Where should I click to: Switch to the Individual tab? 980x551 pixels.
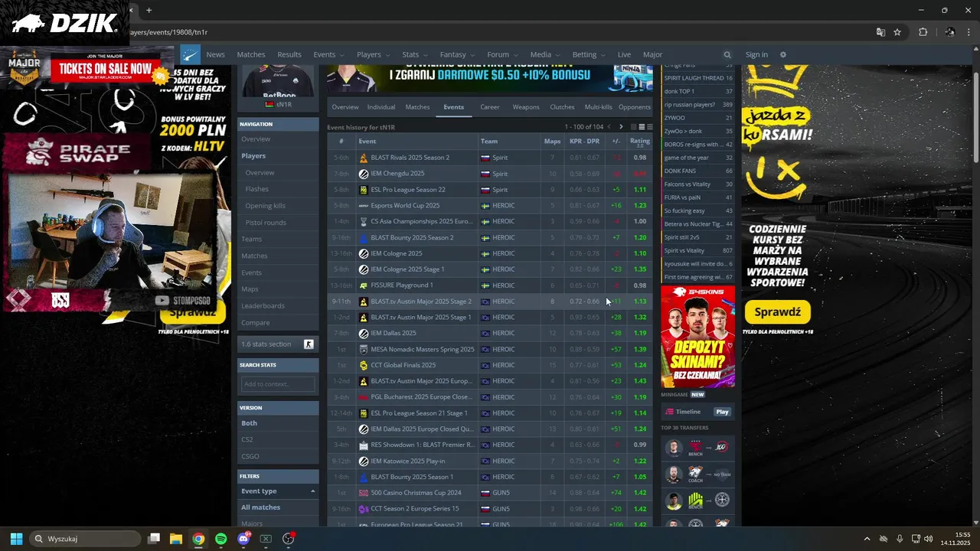pyautogui.click(x=381, y=107)
